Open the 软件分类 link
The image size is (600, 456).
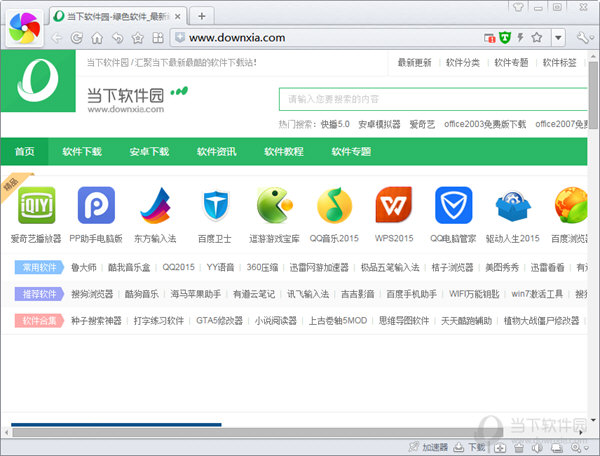tap(463, 63)
